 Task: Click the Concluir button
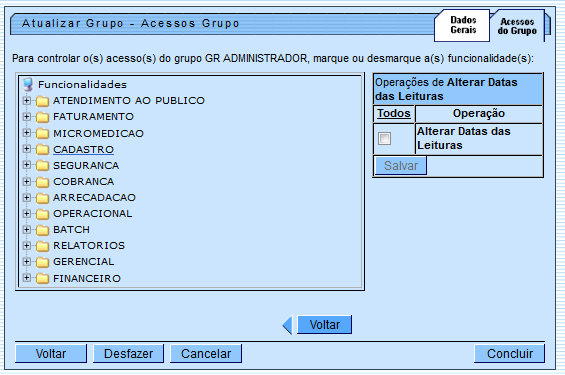click(510, 354)
